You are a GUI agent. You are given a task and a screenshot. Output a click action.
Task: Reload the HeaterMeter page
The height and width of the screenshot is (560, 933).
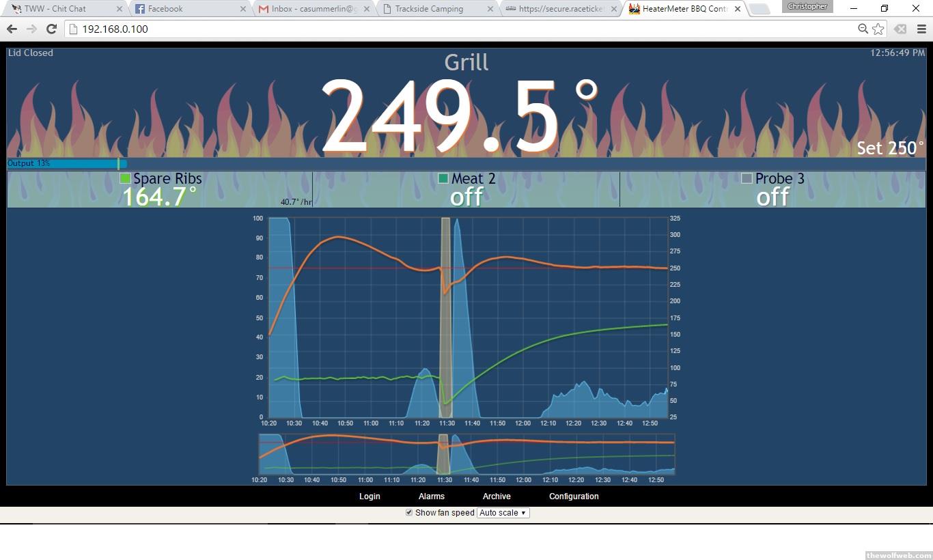point(51,29)
